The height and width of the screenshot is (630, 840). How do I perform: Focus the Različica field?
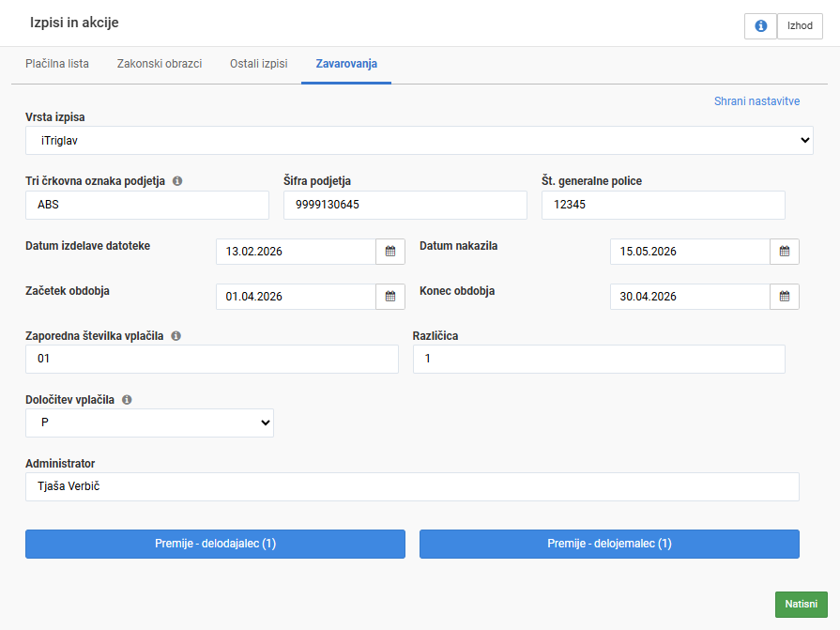(x=599, y=359)
